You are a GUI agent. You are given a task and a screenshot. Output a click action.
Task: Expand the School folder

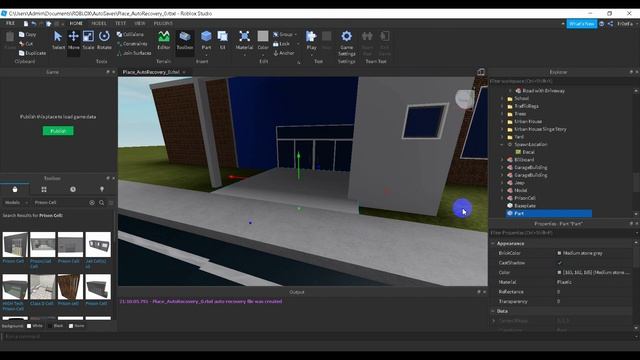[x=502, y=98]
